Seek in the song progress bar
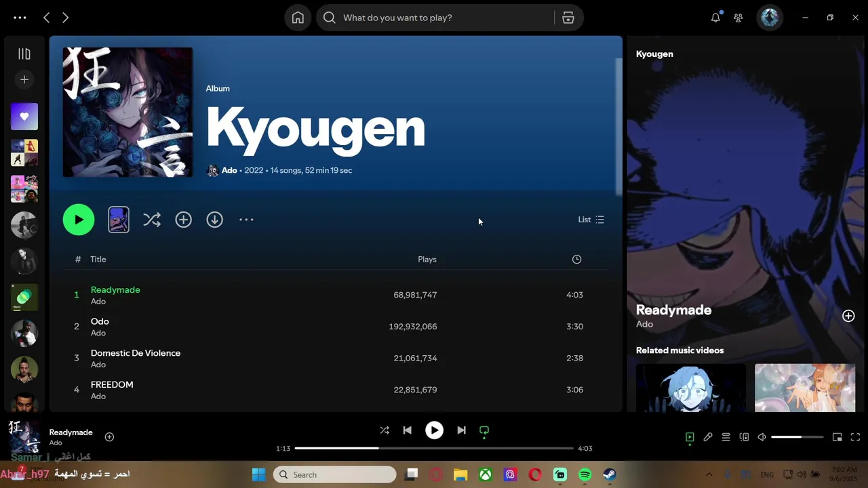The height and width of the screenshot is (488, 868). [x=434, y=448]
